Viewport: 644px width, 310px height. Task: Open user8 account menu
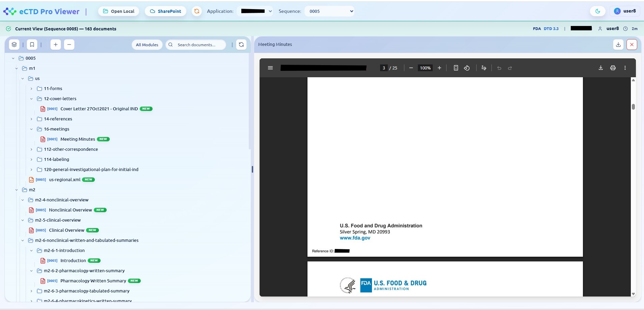pos(625,11)
